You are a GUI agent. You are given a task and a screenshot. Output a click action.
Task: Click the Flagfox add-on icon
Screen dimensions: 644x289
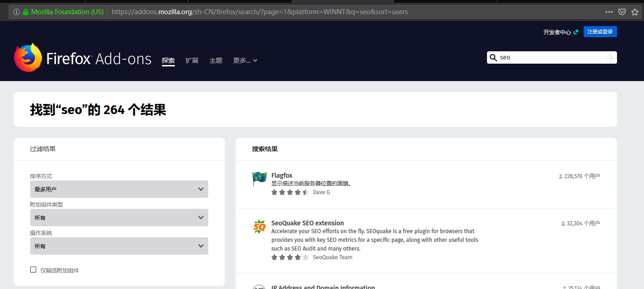pos(260,179)
